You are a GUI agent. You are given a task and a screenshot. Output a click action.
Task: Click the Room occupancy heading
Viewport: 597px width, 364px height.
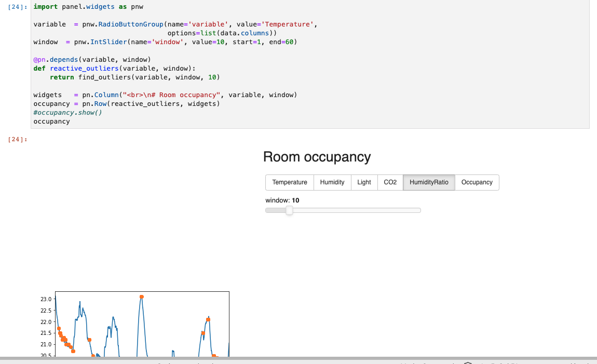(x=317, y=157)
